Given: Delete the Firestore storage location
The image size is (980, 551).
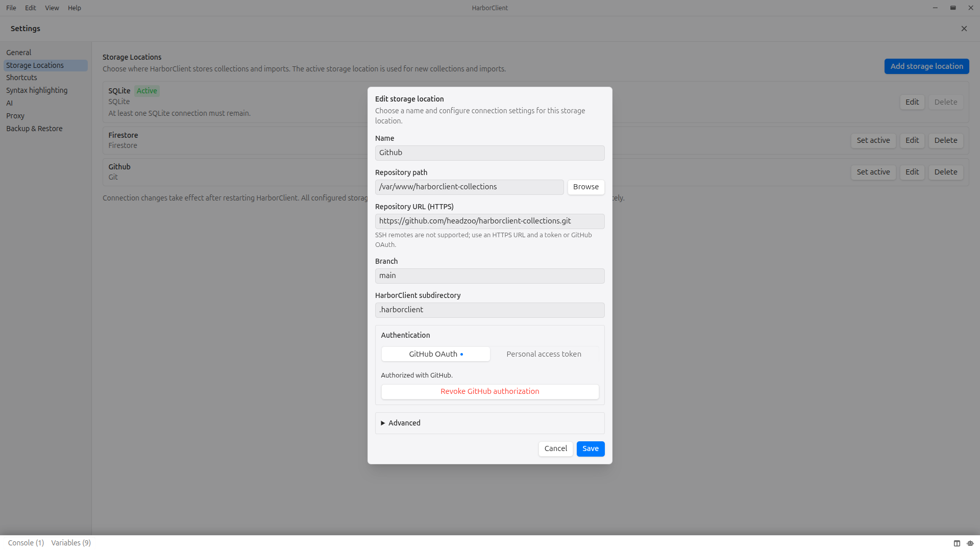Looking at the screenshot, I should 946,140.
